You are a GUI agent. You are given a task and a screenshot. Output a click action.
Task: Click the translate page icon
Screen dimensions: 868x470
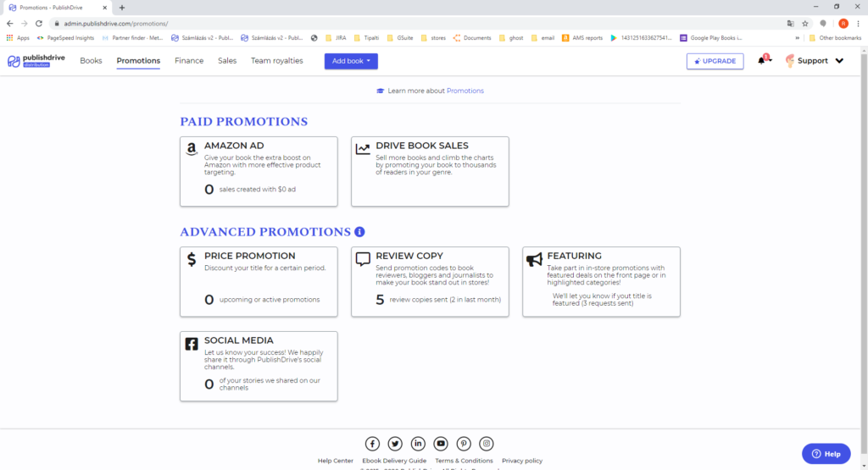(791, 24)
